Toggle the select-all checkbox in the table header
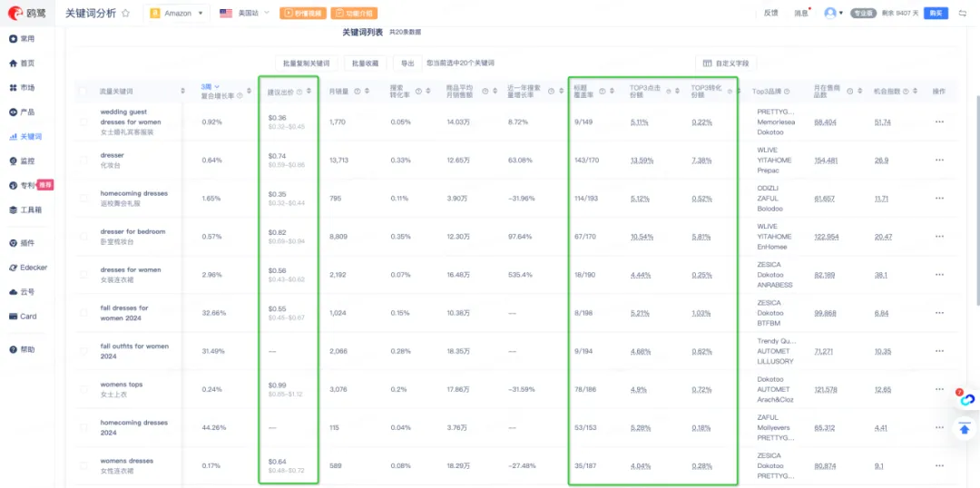 point(83,92)
